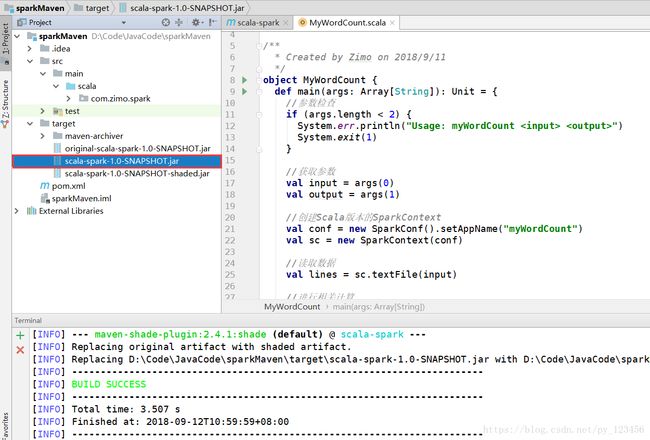Image resolution: width=650 pixels, height=440 pixels.
Task: Expand the maven-archiver folder
Action: pos(42,136)
